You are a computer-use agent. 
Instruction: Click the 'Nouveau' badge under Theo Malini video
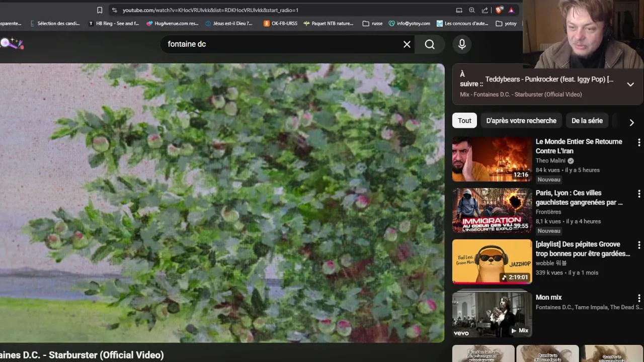[548, 179]
